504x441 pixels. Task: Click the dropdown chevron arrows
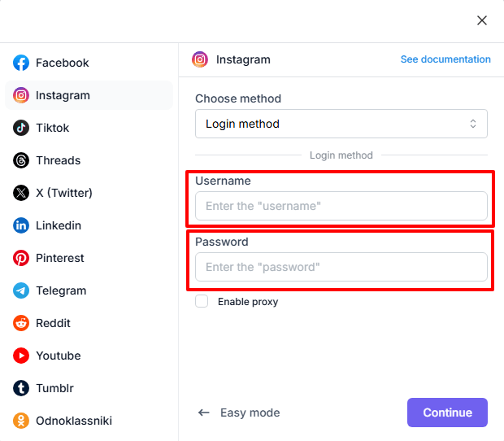coord(473,124)
